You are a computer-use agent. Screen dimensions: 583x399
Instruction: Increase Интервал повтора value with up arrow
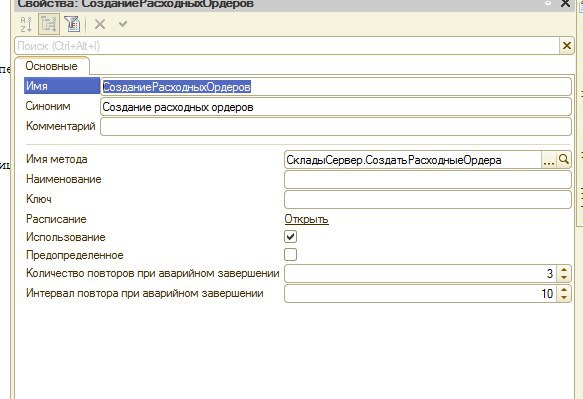coord(564,290)
